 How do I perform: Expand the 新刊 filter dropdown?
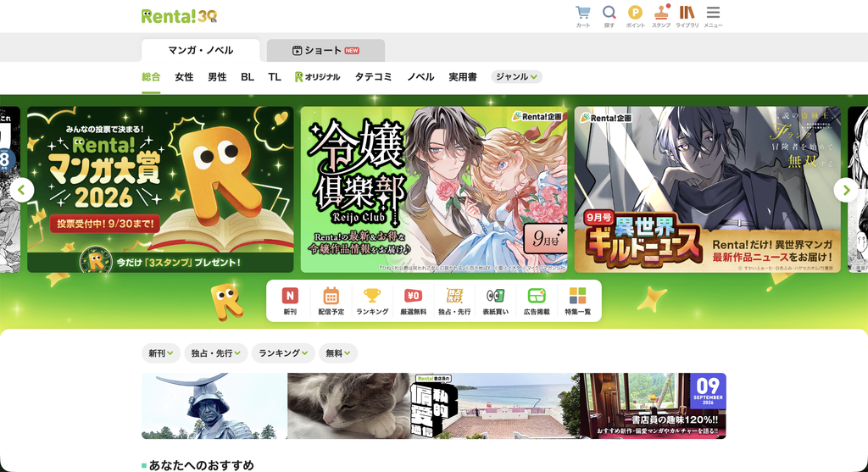coord(160,353)
